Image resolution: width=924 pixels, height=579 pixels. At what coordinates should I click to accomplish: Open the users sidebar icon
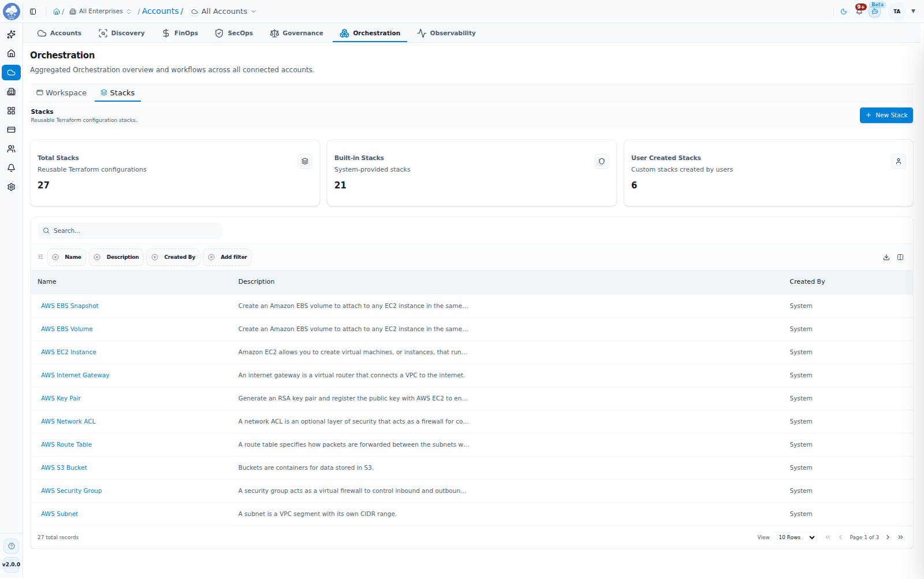11,149
